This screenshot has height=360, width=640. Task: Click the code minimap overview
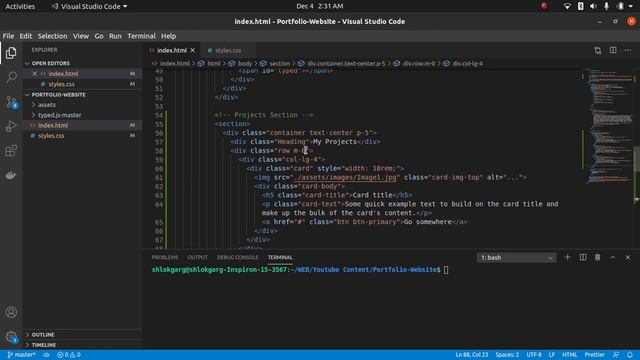[610, 127]
